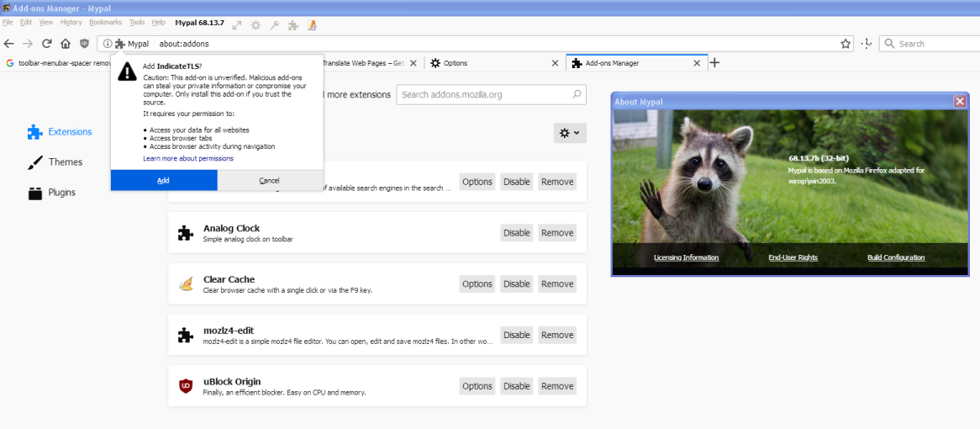Open End-User Rights in About Mypal
The height and width of the screenshot is (429, 980).
pyautogui.click(x=793, y=257)
